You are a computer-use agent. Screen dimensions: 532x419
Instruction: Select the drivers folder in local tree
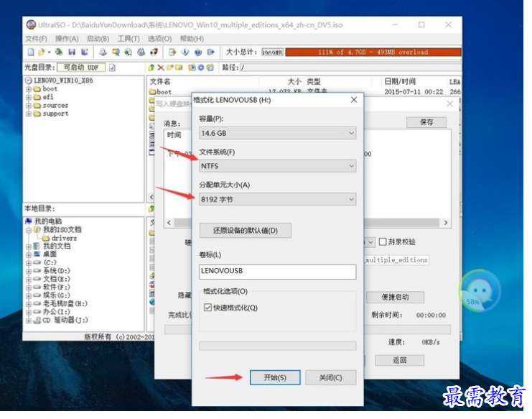click(x=64, y=239)
